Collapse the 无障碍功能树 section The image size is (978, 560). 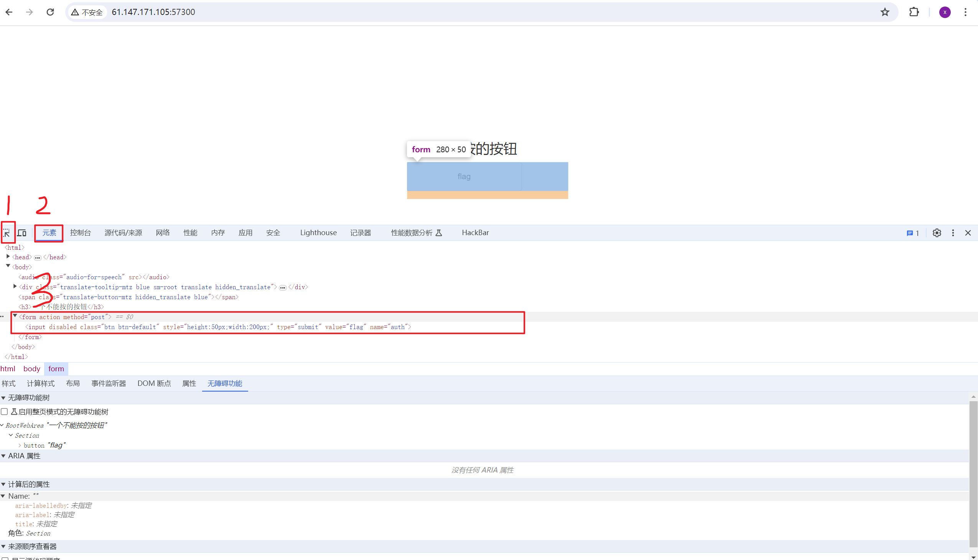[x=3, y=398]
